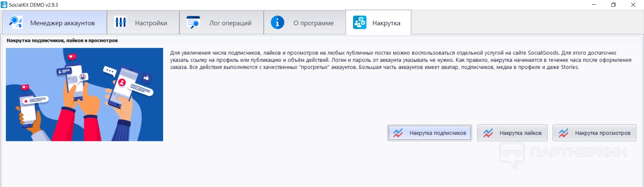This screenshot has height=187, width=644.
Task: Select the Накрутка tab
Action: tap(386, 23)
